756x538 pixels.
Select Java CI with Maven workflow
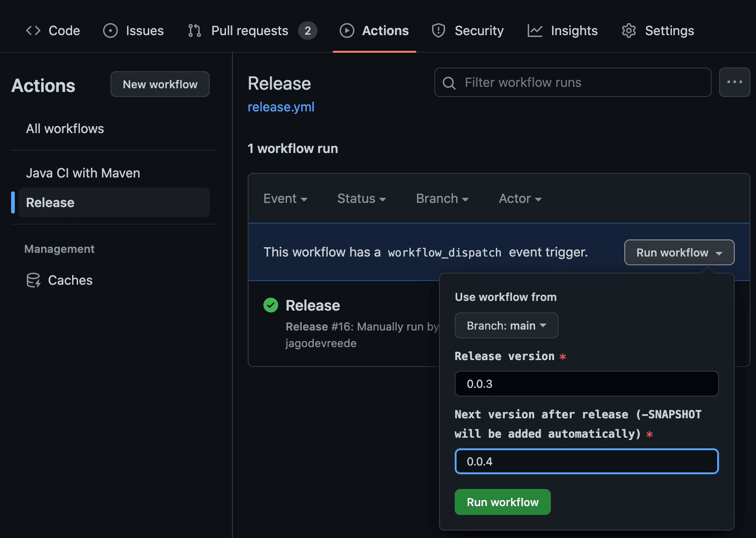[83, 173]
